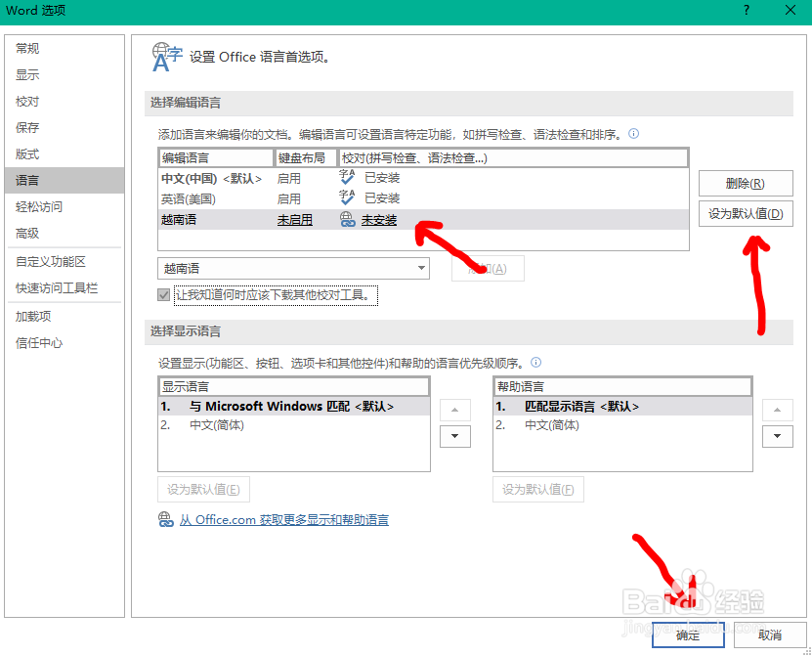Screen dimensions: 812x656
Task: Click the up arrow beside the 显示语言 list
Action: [454, 410]
